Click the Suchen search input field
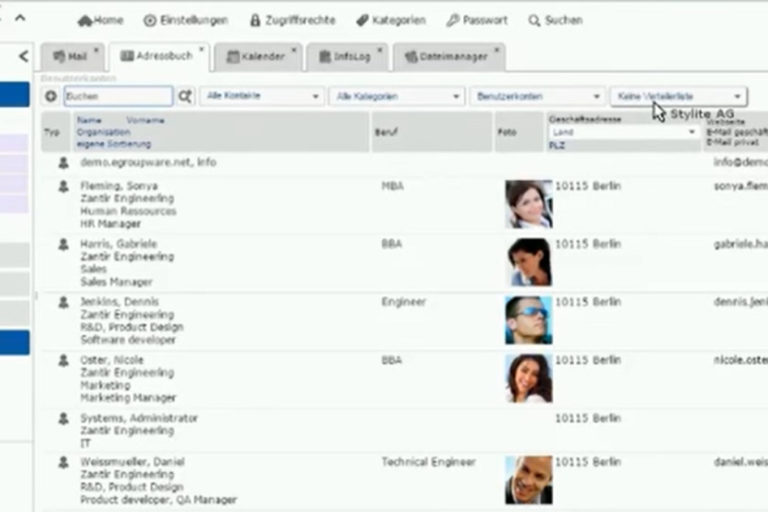This screenshot has height=512, width=768. click(x=118, y=96)
